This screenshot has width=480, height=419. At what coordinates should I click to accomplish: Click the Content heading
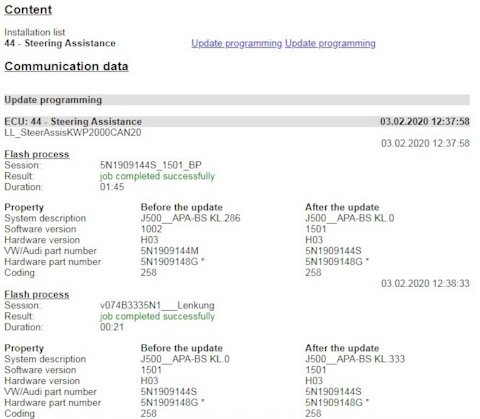pos(28,10)
